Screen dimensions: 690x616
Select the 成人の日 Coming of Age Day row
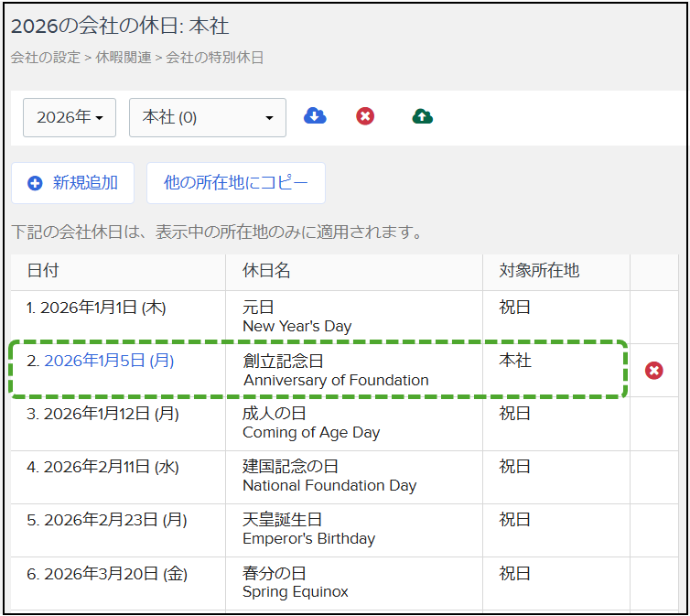coord(310,423)
